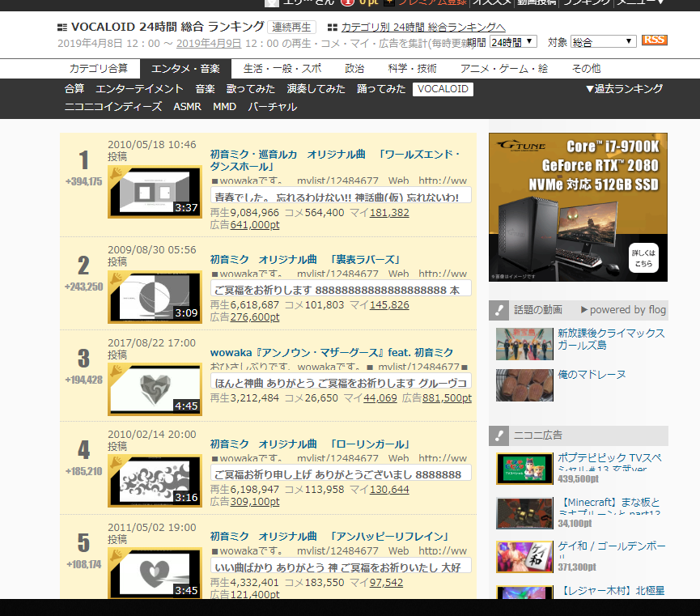Open video title アンハッピーリフレイン
Screen dimensions: 700x616
[x=329, y=536]
